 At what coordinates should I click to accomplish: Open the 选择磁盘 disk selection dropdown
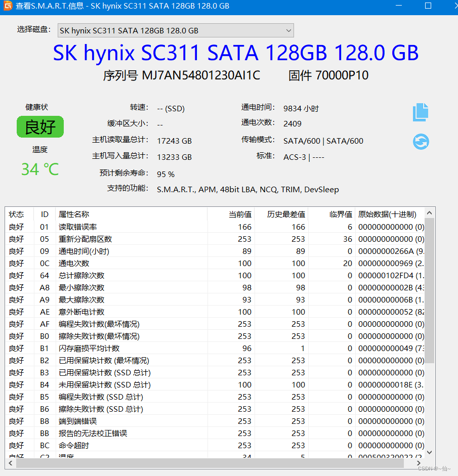pos(287,30)
